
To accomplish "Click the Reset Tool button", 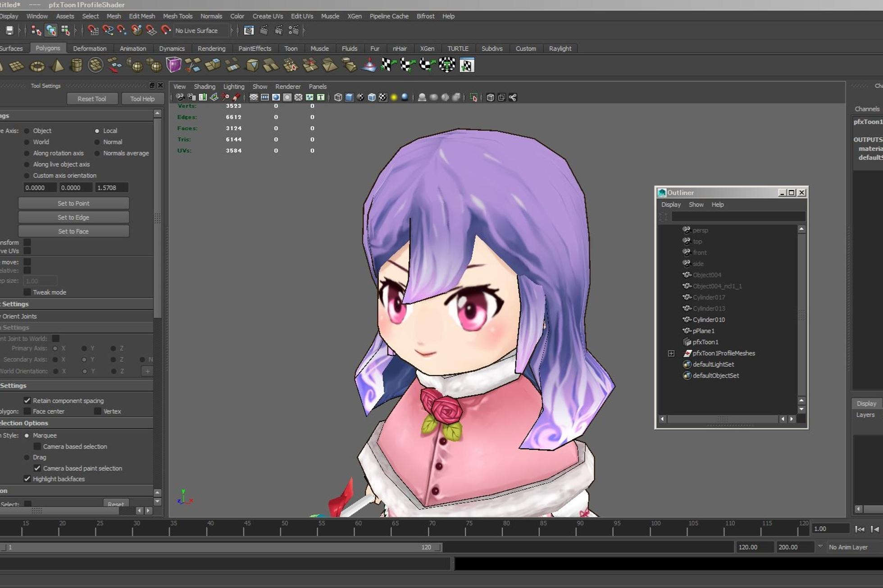I will [92, 99].
